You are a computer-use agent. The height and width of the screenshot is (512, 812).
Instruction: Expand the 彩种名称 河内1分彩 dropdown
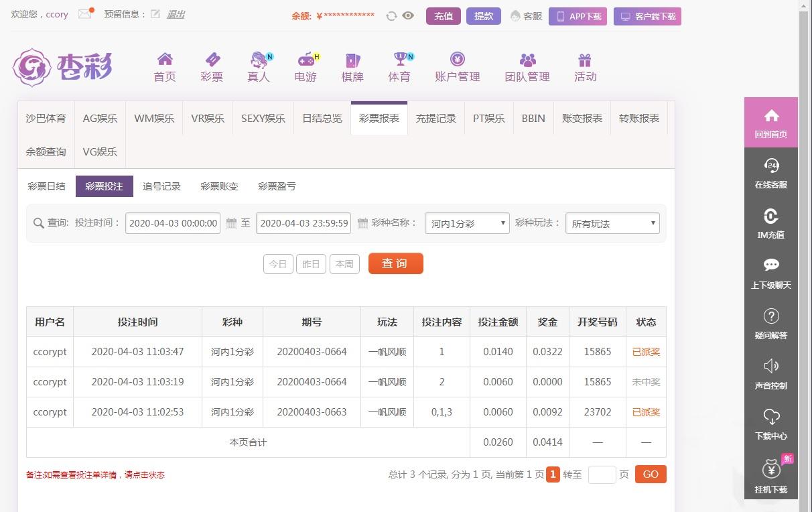click(x=467, y=223)
